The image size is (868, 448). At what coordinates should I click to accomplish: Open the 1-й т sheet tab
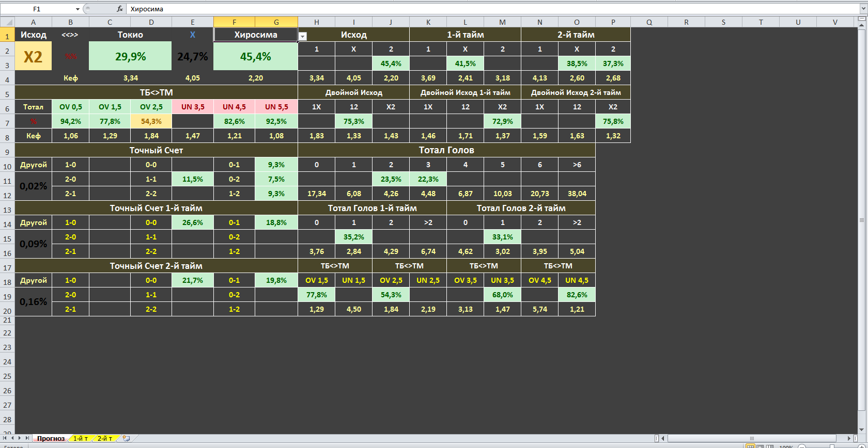pyautogui.click(x=81, y=438)
